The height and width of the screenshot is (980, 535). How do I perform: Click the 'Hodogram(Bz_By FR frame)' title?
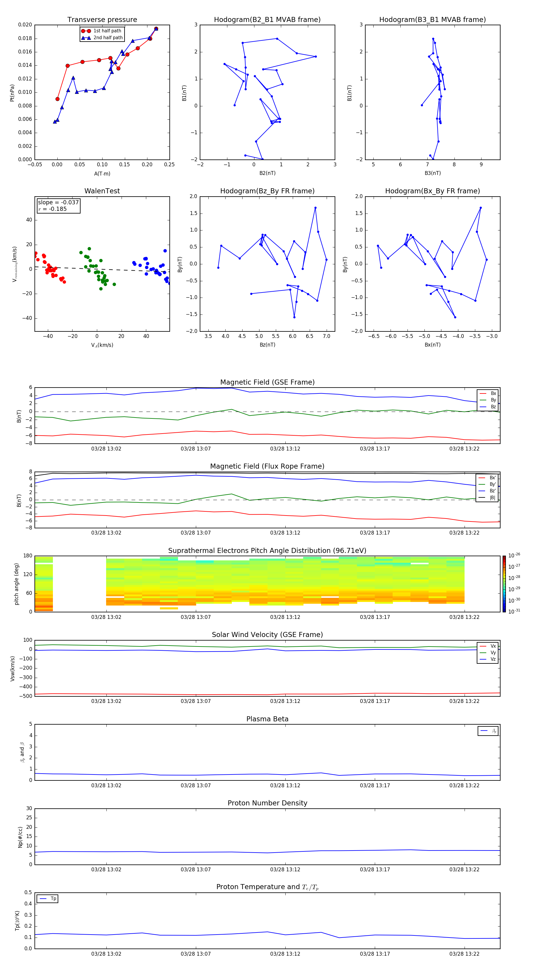click(x=267, y=191)
